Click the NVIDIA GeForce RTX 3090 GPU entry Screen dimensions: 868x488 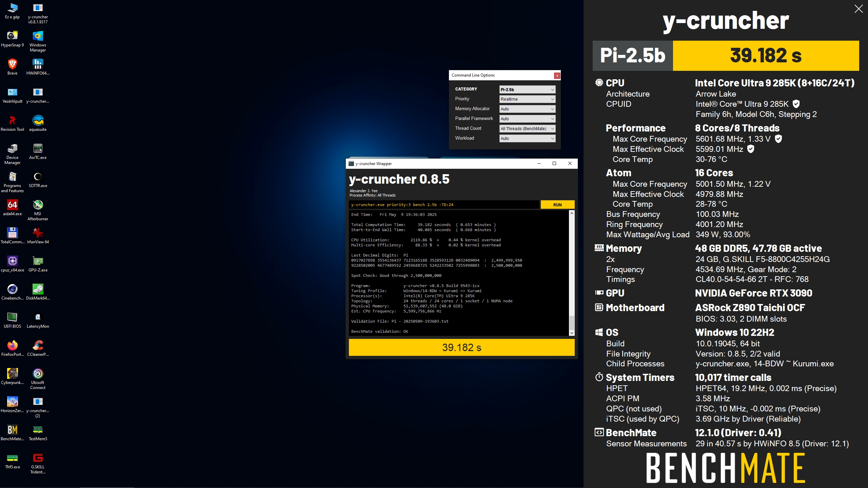(753, 293)
